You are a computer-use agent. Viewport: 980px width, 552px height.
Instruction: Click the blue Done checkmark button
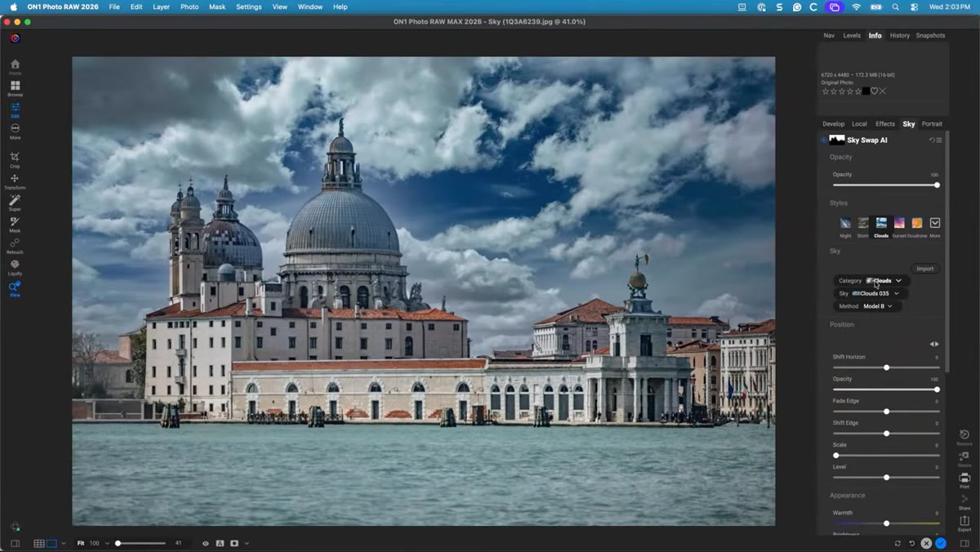click(x=941, y=543)
